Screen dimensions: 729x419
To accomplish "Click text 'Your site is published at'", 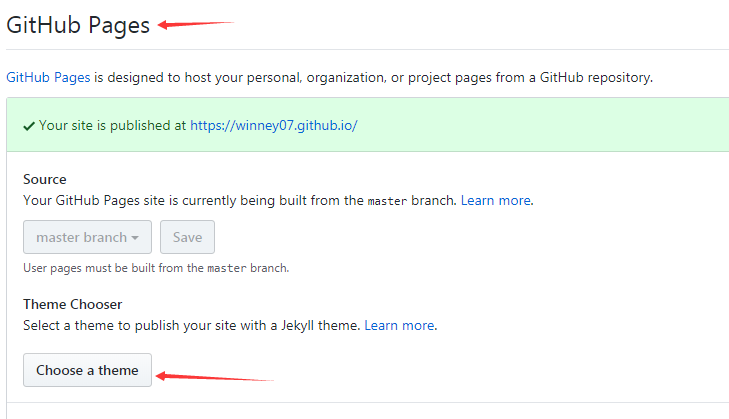I will (x=113, y=126).
